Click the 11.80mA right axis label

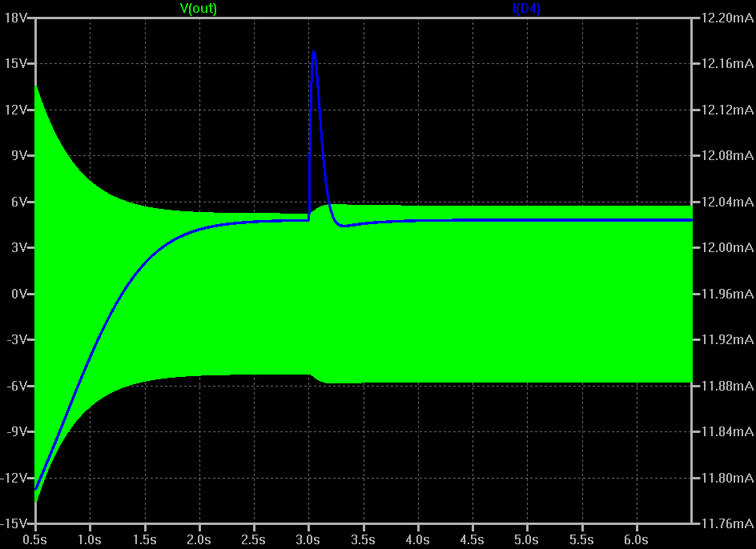[x=727, y=478]
